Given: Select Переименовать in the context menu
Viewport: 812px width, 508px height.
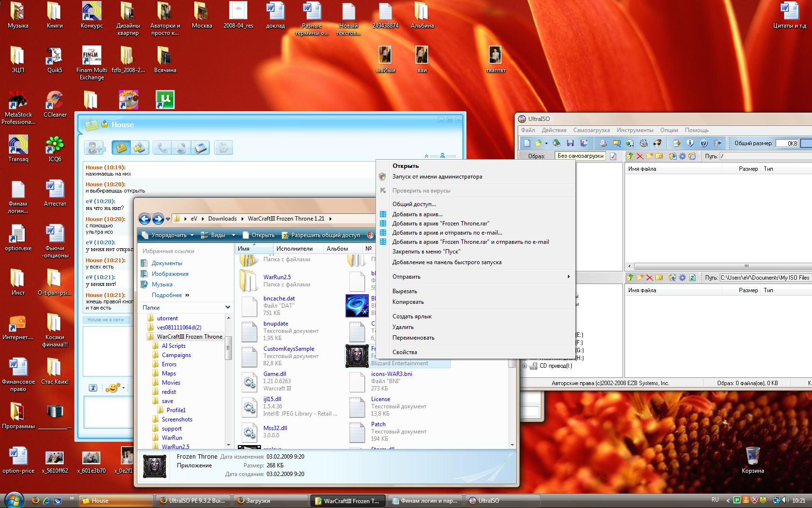Looking at the screenshot, I should point(476,338).
